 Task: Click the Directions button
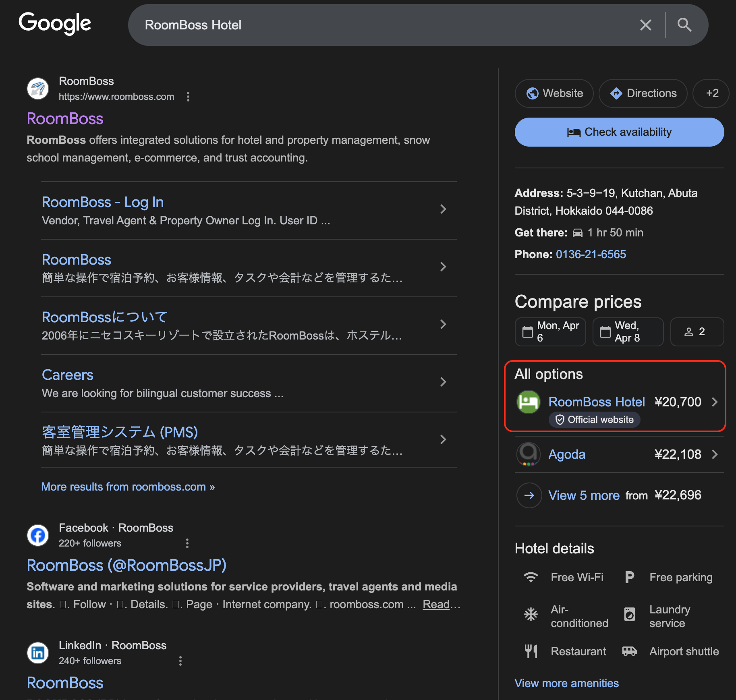point(643,93)
